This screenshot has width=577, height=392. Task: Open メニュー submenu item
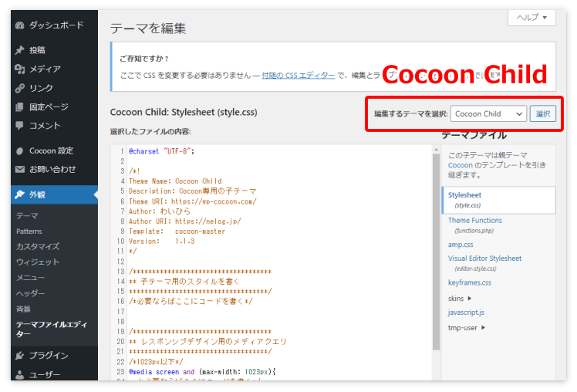(31, 278)
